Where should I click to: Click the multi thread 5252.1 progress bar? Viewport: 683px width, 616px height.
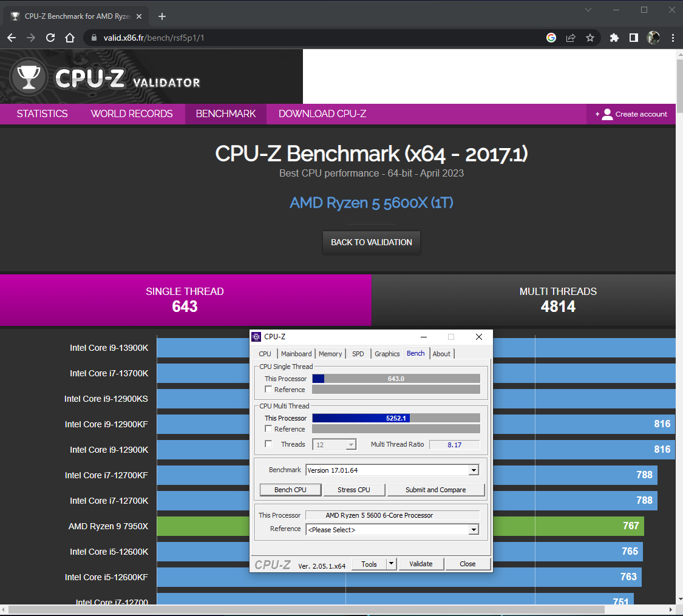tap(396, 418)
